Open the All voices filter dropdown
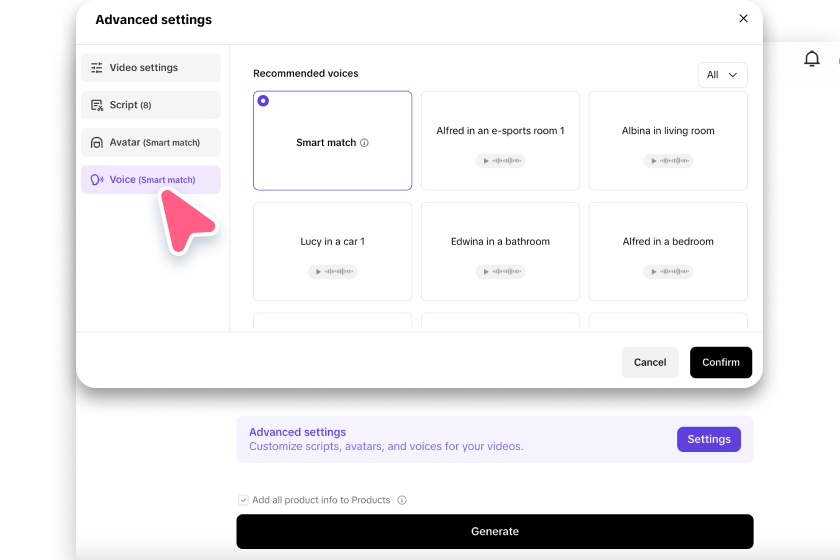The height and width of the screenshot is (560, 840). (x=722, y=75)
